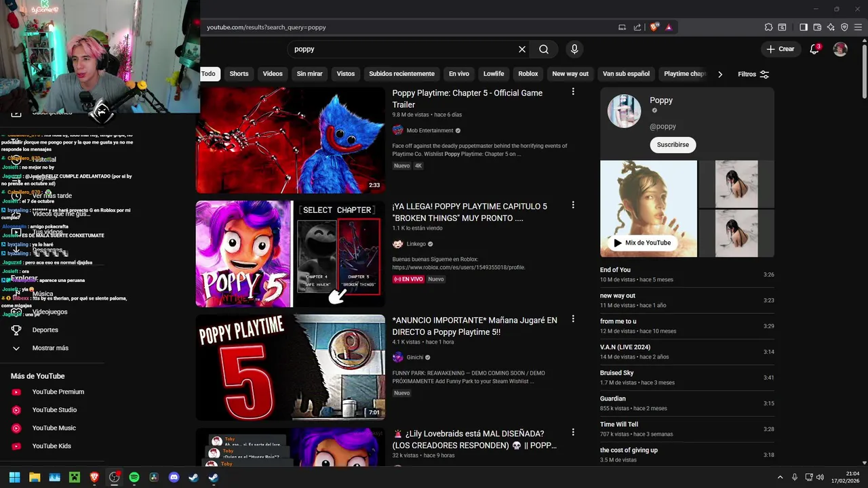Start voice search with the microphone

click(x=574, y=49)
